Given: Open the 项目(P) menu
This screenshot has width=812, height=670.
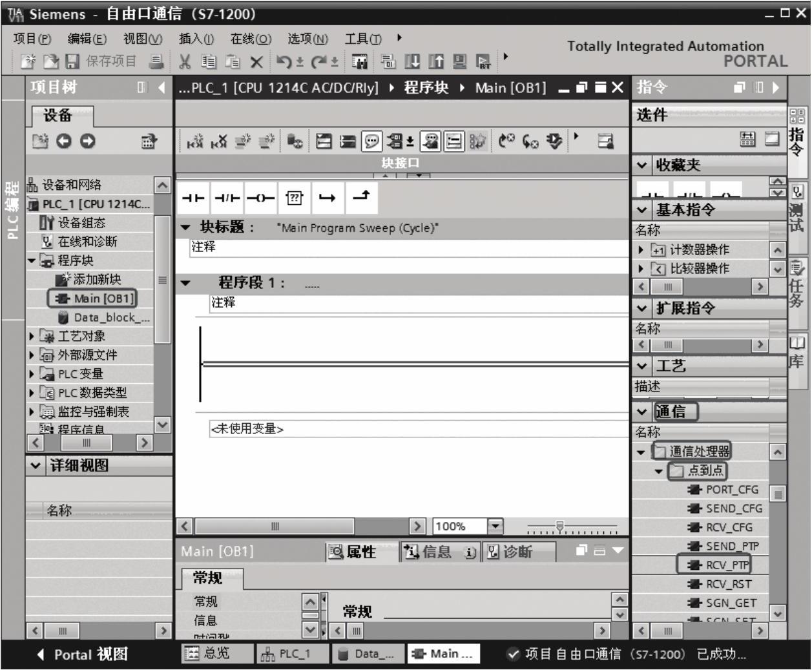Looking at the screenshot, I should (32, 39).
